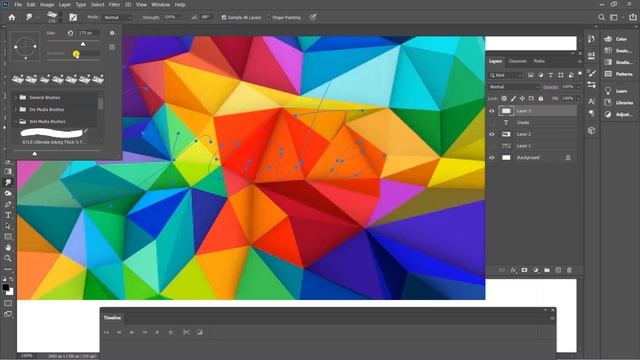
Task: Switch to the Channels tab
Action: tap(518, 61)
